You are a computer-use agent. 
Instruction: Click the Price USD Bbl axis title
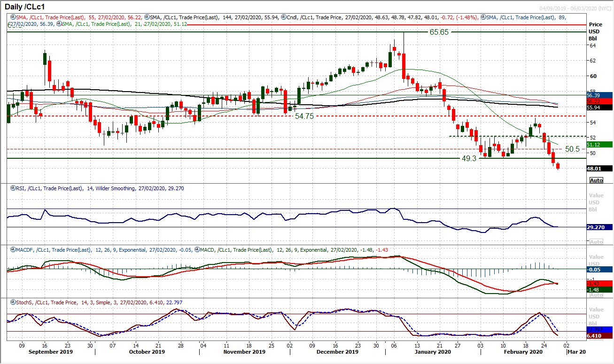(x=596, y=31)
